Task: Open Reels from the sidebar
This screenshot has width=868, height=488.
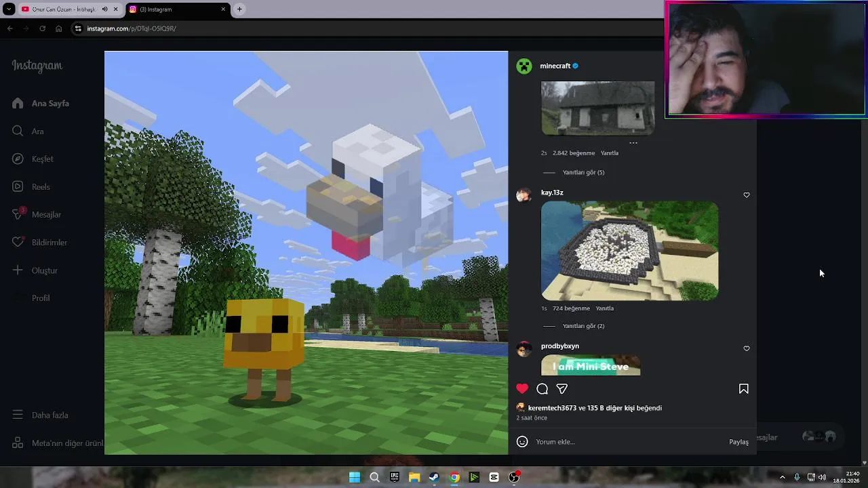Action: tap(31, 186)
